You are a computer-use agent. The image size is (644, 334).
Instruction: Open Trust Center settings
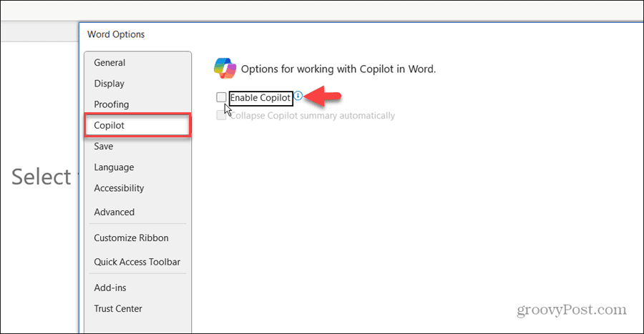click(137, 308)
